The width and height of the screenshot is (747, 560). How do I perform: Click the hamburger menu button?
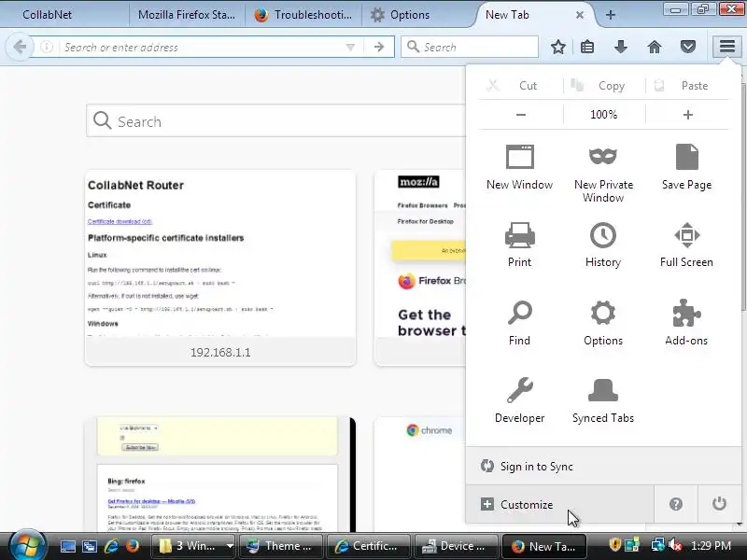[727, 47]
